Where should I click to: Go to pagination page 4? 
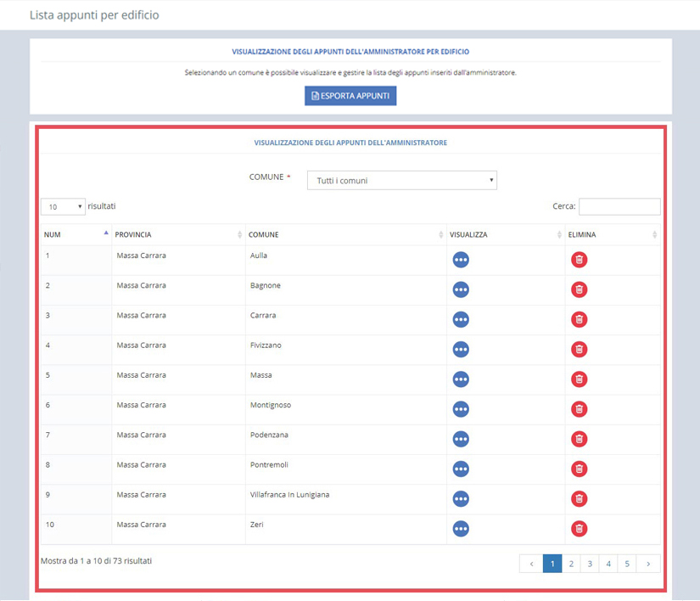pyautogui.click(x=608, y=564)
